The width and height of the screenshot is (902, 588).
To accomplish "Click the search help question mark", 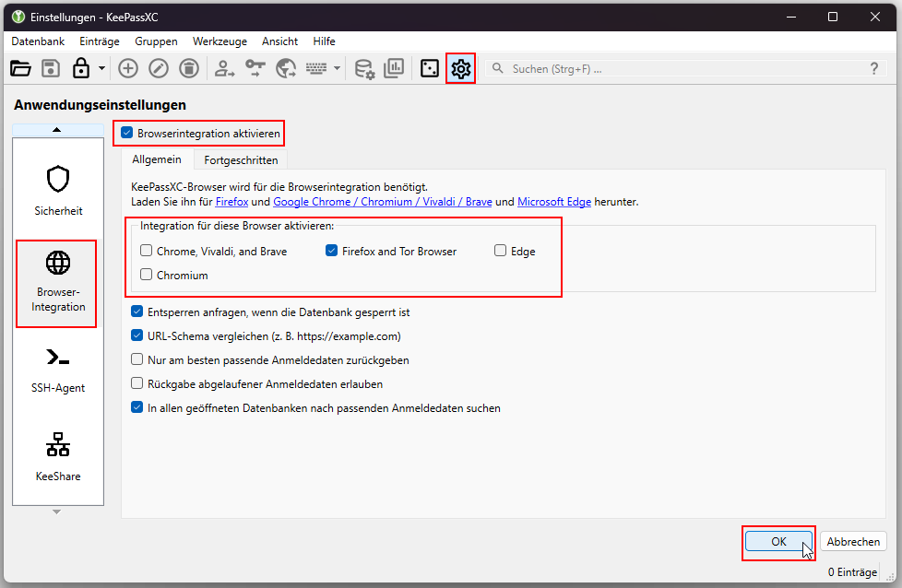I will tap(873, 69).
